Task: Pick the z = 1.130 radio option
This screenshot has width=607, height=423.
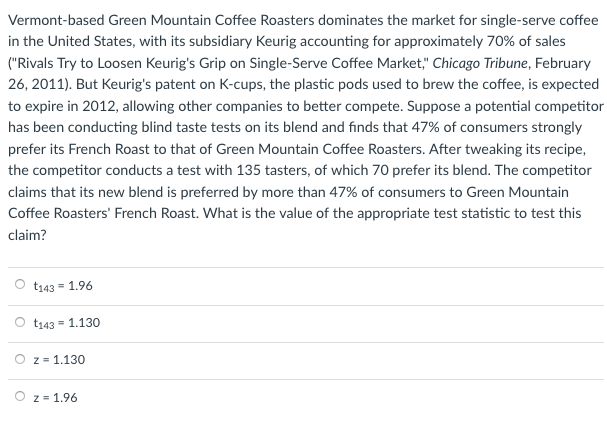Action: (x=20, y=359)
